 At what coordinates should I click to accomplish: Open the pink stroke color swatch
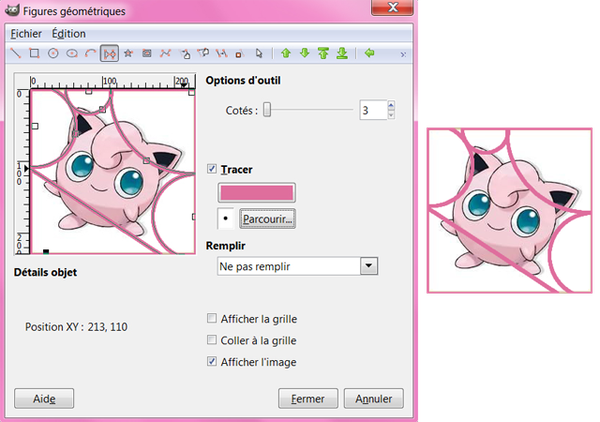point(256,192)
